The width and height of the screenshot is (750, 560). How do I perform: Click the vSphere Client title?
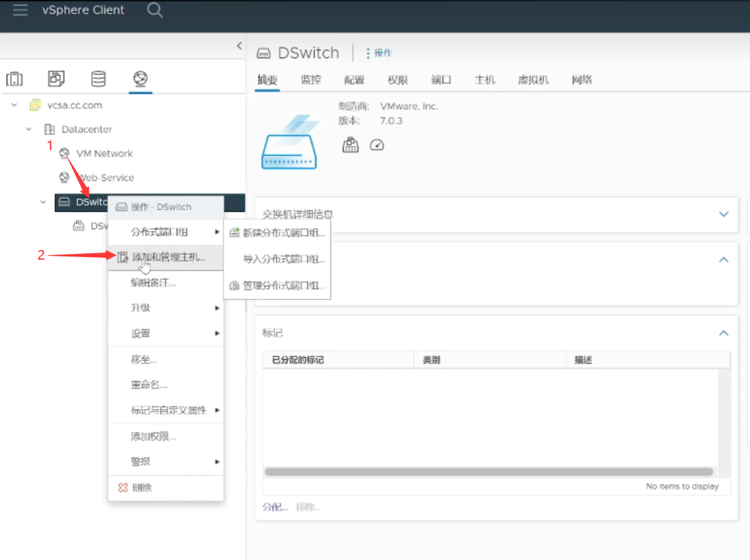click(x=83, y=10)
